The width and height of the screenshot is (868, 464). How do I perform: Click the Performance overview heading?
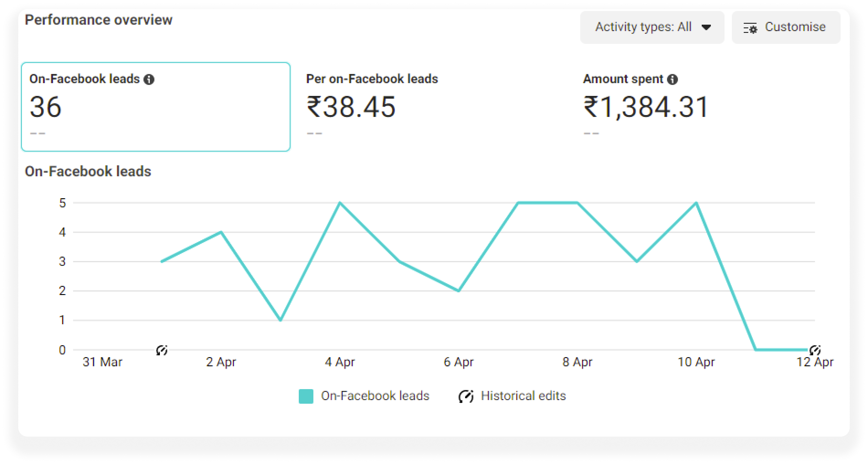click(98, 20)
